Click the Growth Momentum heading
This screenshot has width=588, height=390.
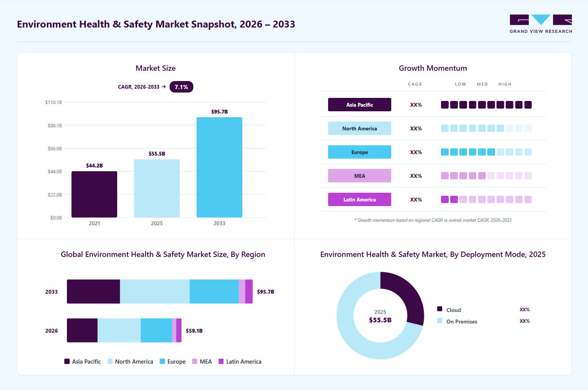433,68
